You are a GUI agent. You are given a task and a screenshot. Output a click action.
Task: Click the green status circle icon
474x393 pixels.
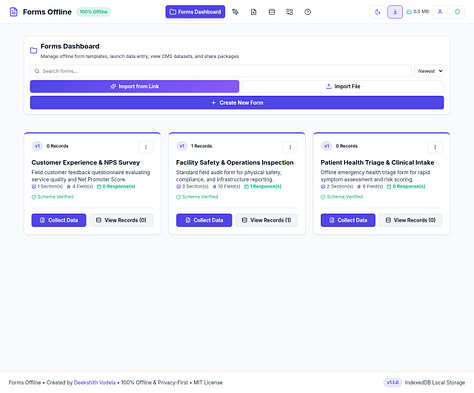(x=457, y=12)
